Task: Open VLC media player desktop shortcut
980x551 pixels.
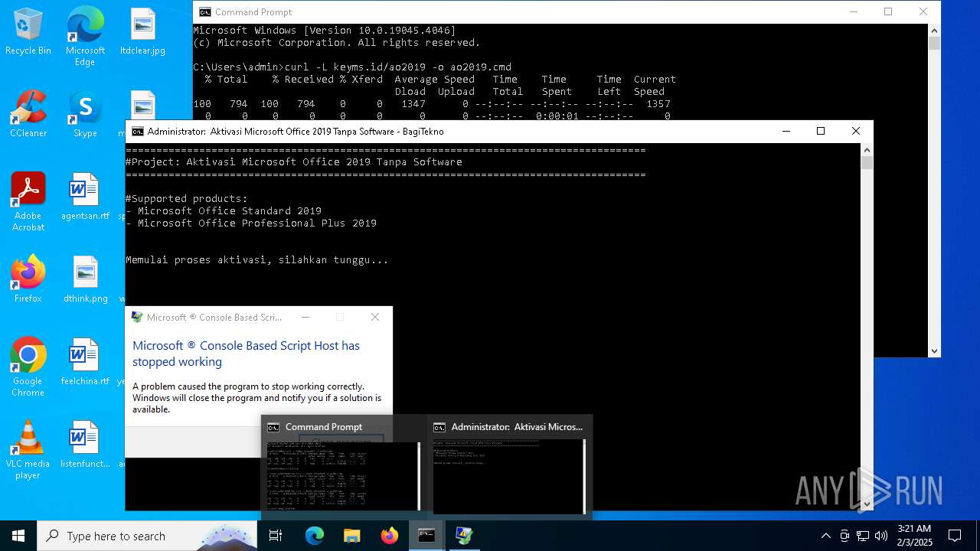Action: tap(28, 450)
